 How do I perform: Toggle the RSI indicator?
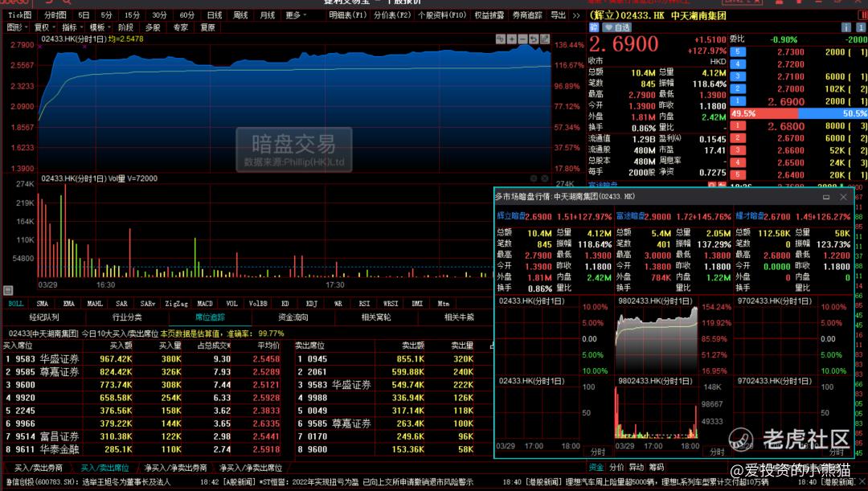pyautogui.click(x=364, y=303)
